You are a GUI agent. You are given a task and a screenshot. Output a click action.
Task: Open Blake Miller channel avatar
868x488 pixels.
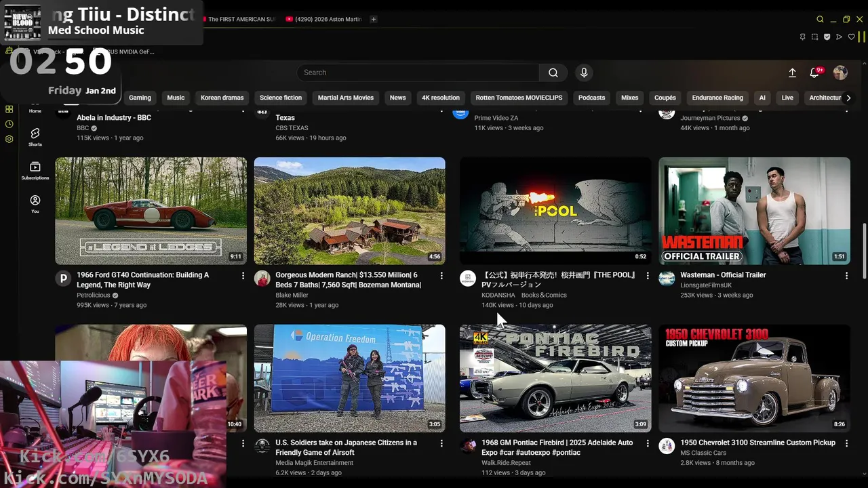pos(262,279)
